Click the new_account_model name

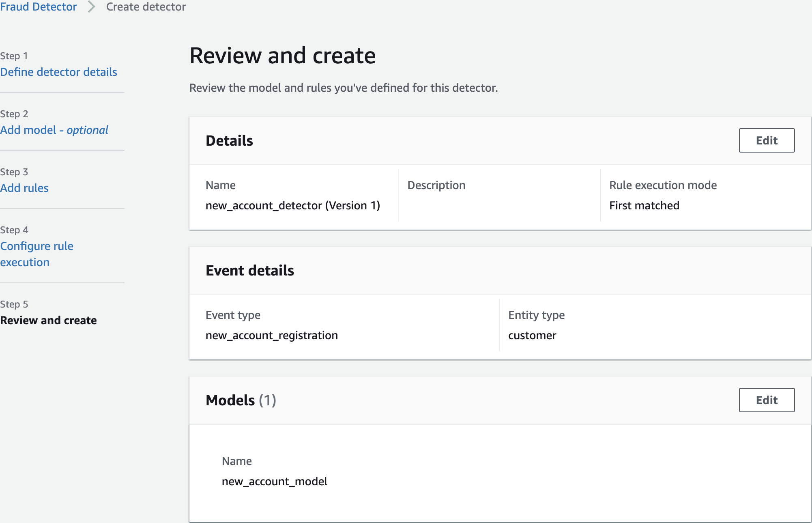[x=274, y=481]
